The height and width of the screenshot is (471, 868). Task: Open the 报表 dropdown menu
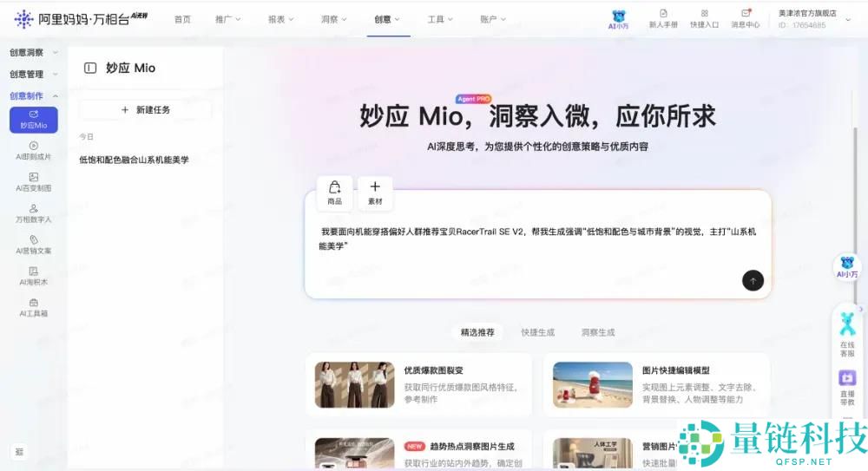click(280, 19)
